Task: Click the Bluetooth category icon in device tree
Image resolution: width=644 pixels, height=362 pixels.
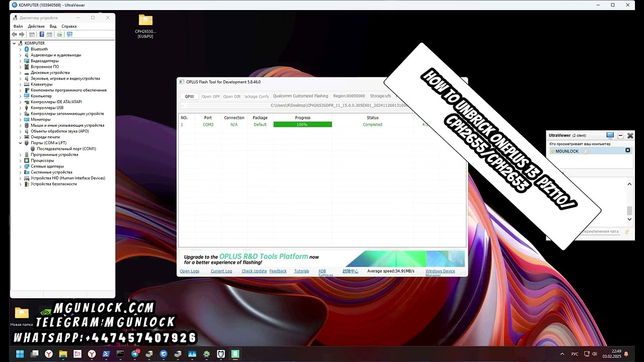Action: coord(27,49)
